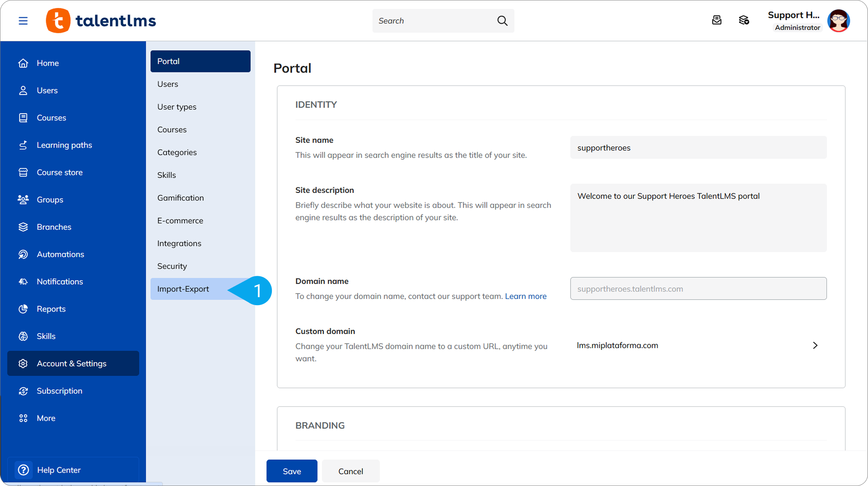The width and height of the screenshot is (868, 486).
Task: Click the Subscription icon
Action: [x=23, y=391]
